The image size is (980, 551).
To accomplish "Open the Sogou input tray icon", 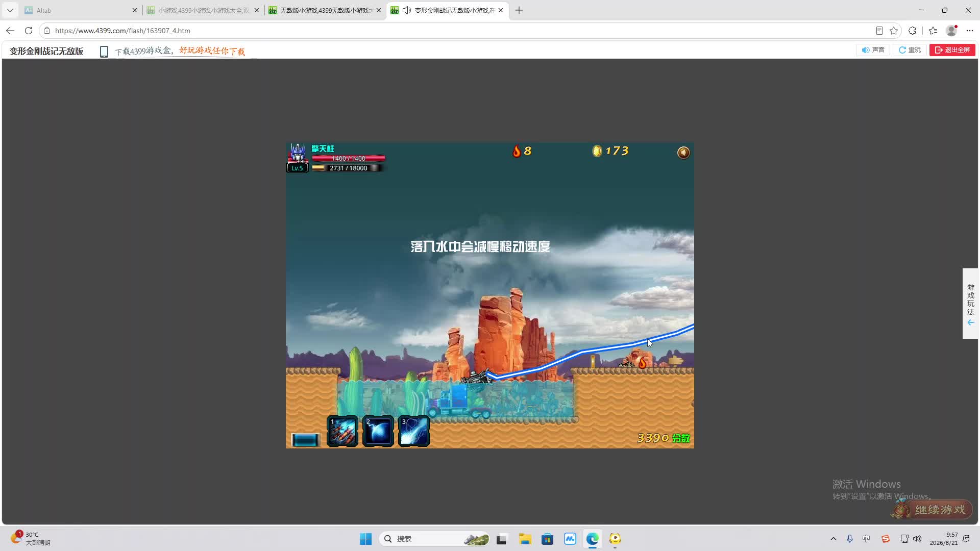I will (886, 539).
